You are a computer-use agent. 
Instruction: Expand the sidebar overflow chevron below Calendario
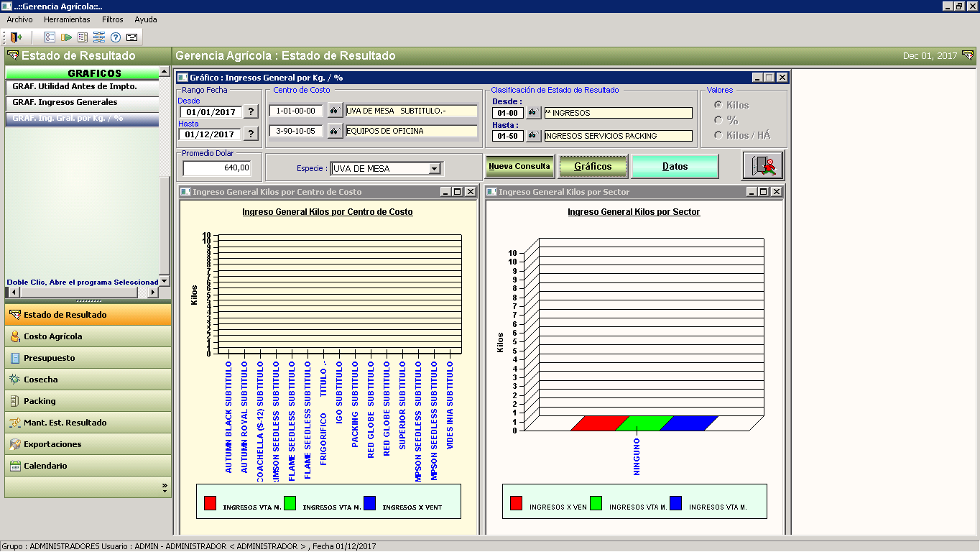(165, 487)
